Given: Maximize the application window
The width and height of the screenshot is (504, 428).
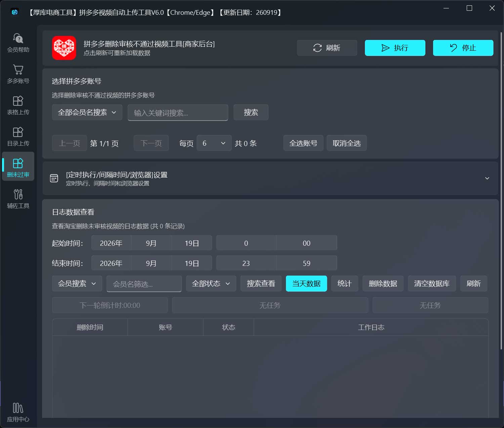Looking at the screenshot, I should (469, 8).
